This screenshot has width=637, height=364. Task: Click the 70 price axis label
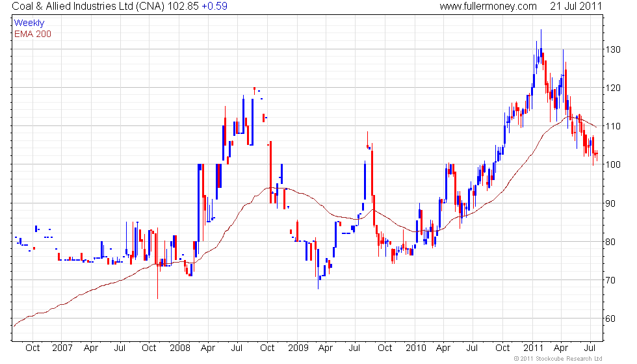[610, 280]
